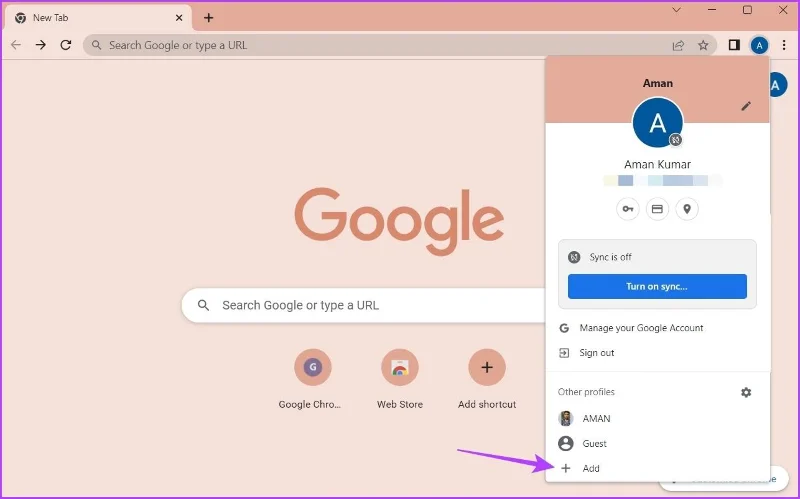Add a new Chrome profile
This screenshot has height=499, width=800.
[657, 468]
